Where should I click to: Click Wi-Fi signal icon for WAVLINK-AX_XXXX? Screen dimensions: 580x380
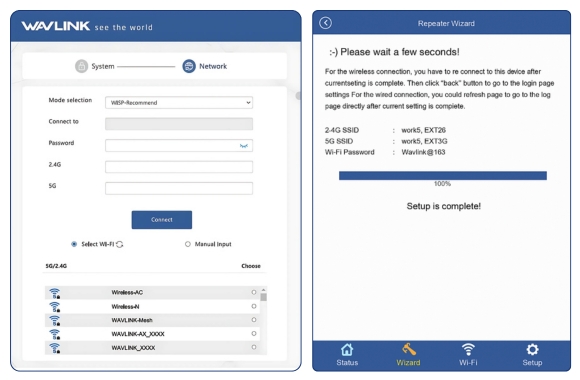pos(55,334)
